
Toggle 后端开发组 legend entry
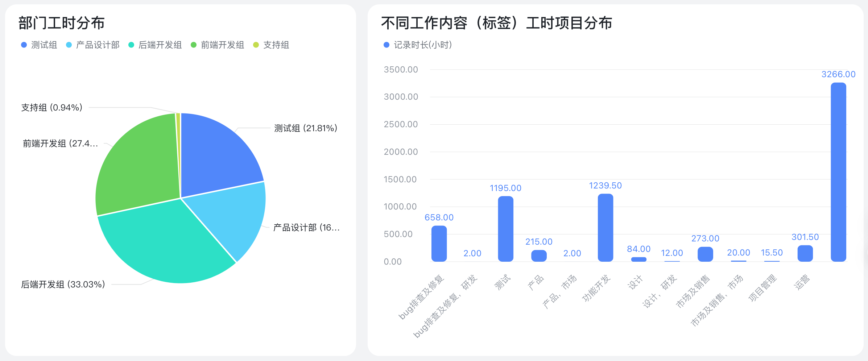155,45
